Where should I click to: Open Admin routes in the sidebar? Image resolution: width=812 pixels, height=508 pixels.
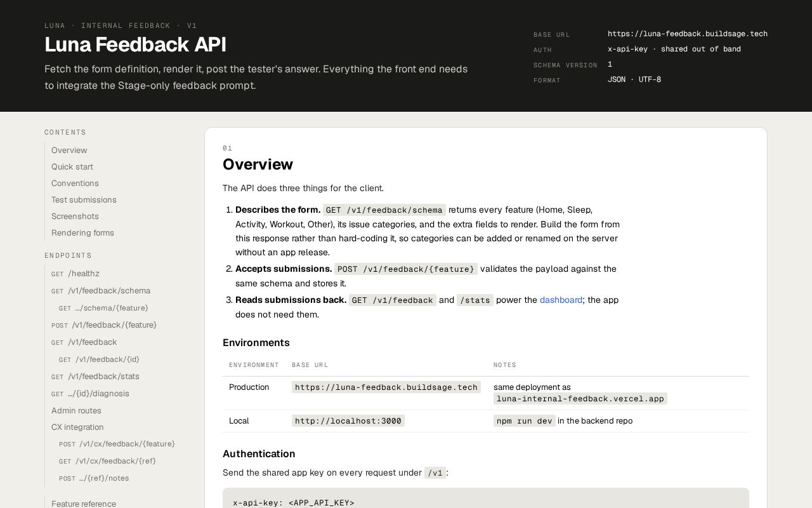[x=76, y=411]
